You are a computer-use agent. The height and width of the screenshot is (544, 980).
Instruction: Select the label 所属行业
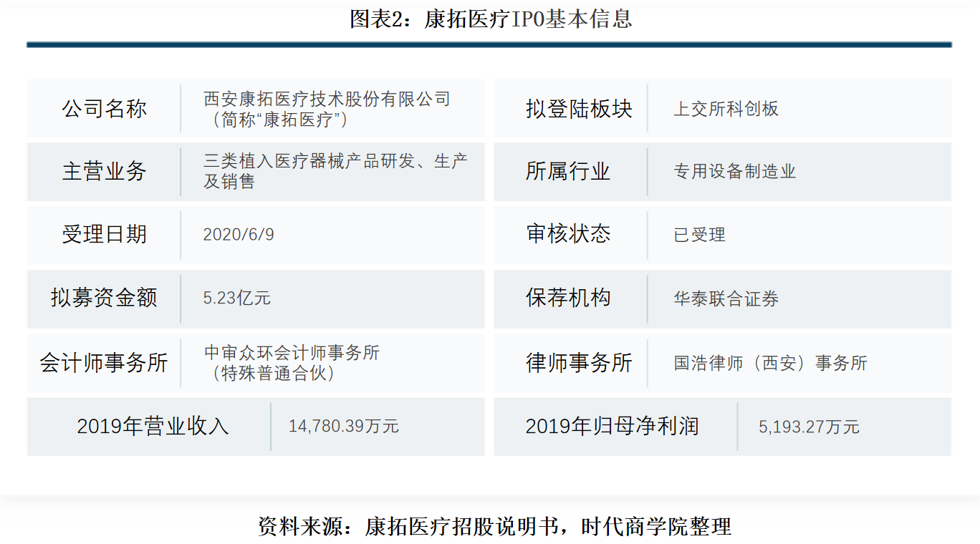click(x=568, y=171)
